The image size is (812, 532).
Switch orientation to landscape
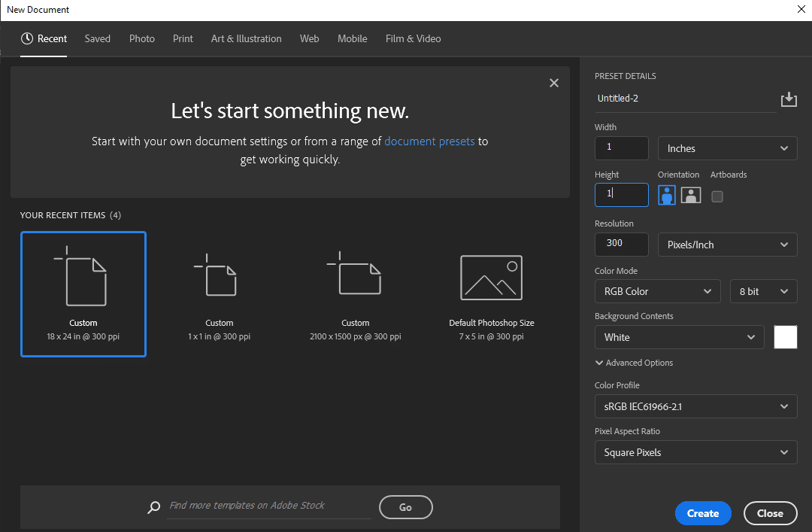tap(690, 195)
